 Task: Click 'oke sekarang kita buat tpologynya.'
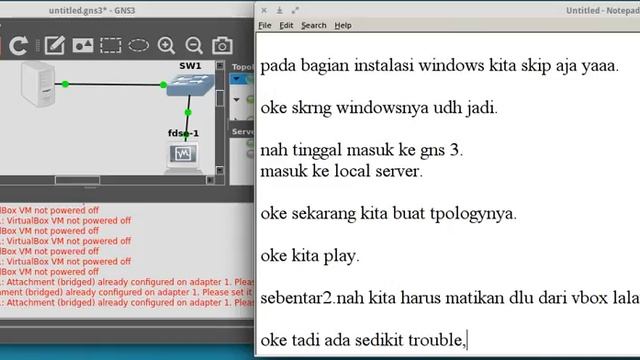click(x=389, y=213)
